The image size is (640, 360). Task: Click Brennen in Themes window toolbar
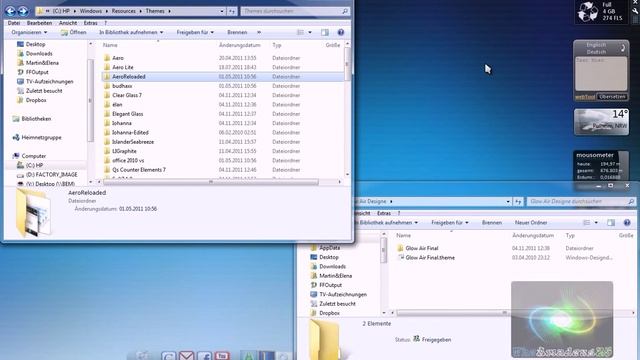pyautogui.click(x=237, y=32)
